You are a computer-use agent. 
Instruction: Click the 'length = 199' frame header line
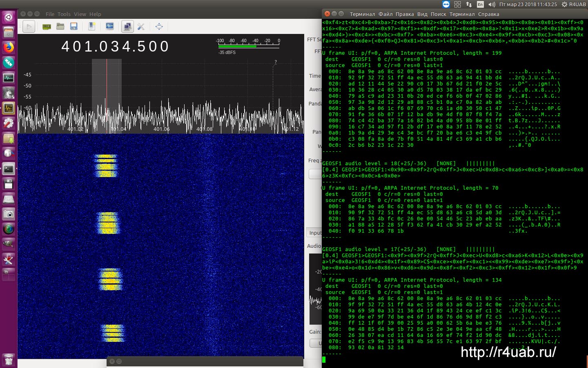(x=412, y=53)
